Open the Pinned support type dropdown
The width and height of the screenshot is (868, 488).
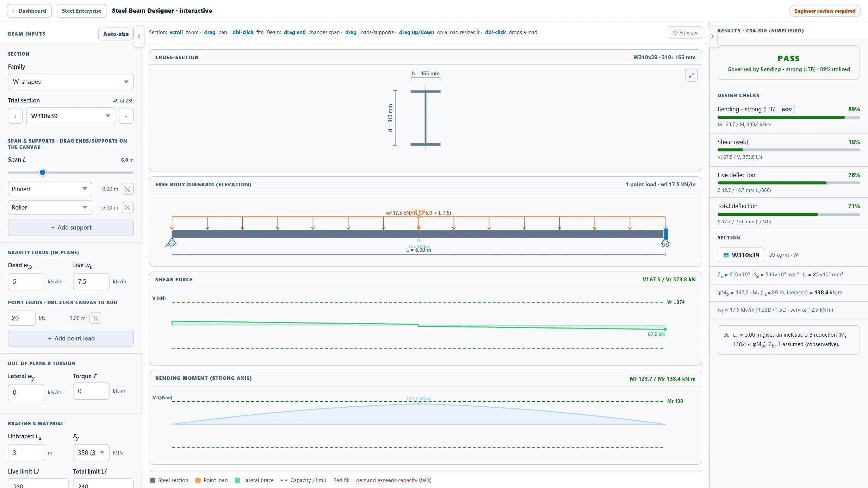tap(50, 189)
